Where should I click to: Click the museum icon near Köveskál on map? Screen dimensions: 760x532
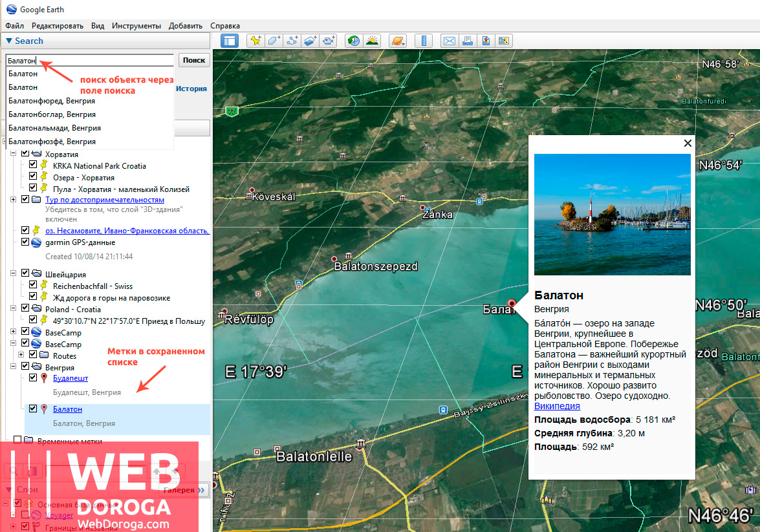248,197
